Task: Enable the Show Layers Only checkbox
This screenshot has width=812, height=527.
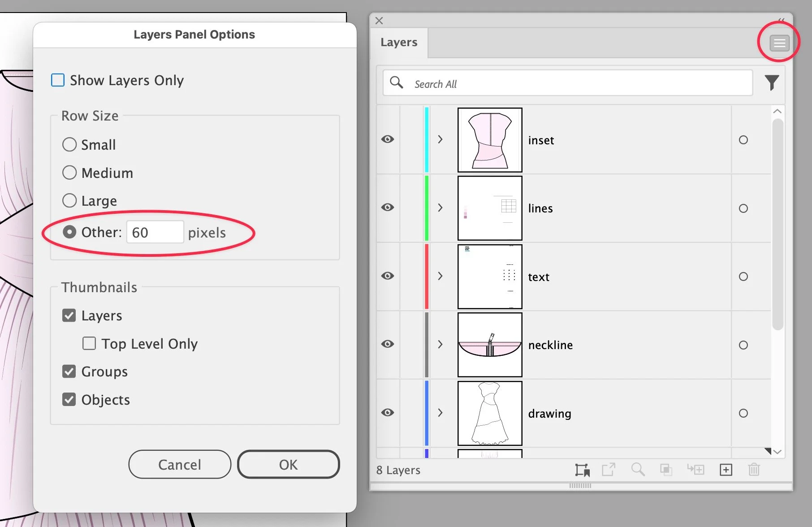Action: tap(57, 80)
